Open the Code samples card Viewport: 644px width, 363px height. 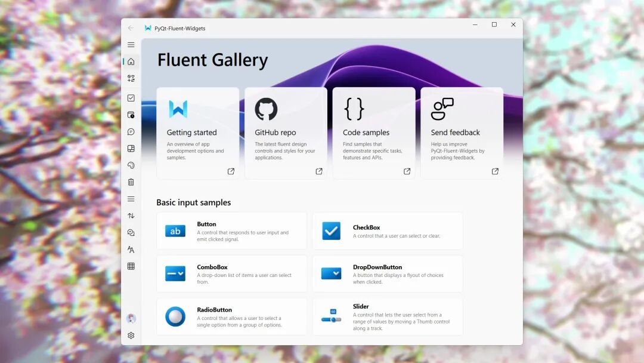[x=374, y=133]
